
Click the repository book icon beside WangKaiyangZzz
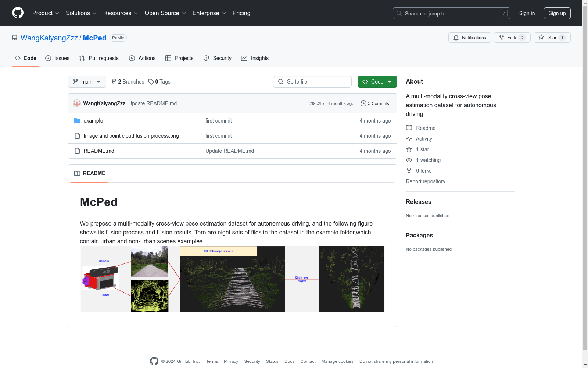[15, 38]
